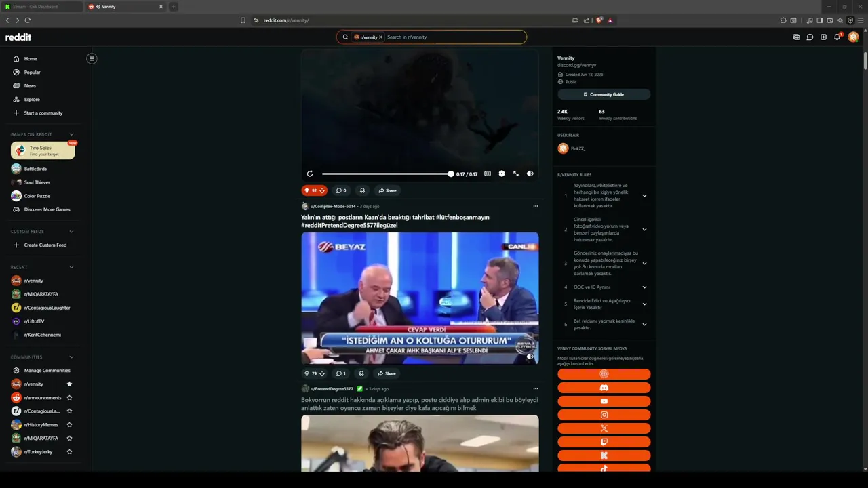Open YouTube social media button
This screenshot has height=488, width=868.
[x=604, y=401]
